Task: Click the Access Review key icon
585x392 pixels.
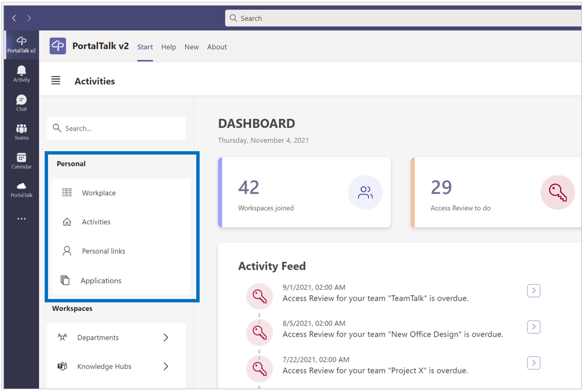Action: coord(558,192)
